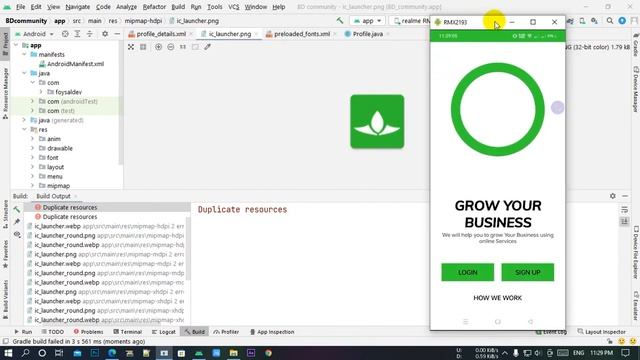This screenshot has height=360, width=640.
Task: Expand the java (generated) folder
Action: coord(24,120)
